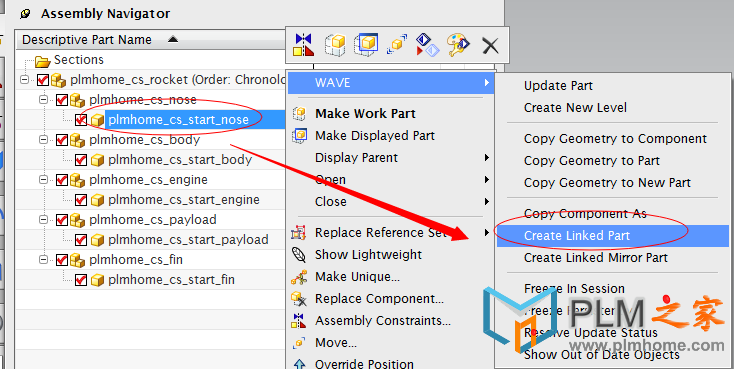Click the translucent cube icon in the popup toolbar
The width and height of the screenshot is (734, 369).
pos(335,45)
